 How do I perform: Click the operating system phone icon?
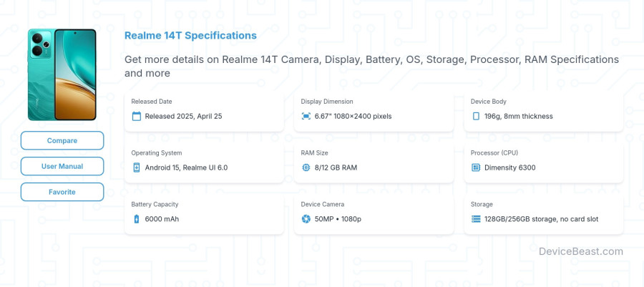tap(137, 167)
